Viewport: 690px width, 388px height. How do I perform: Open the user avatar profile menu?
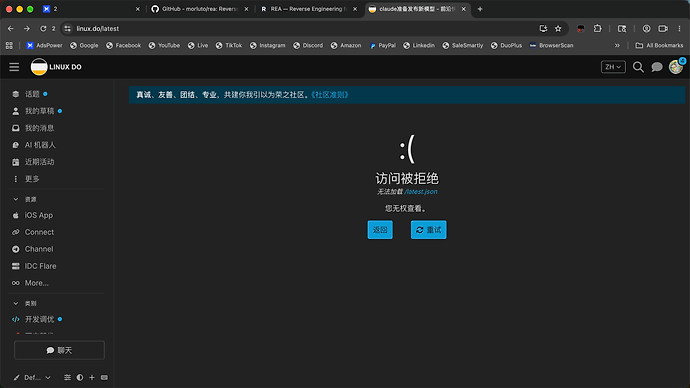pos(676,67)
